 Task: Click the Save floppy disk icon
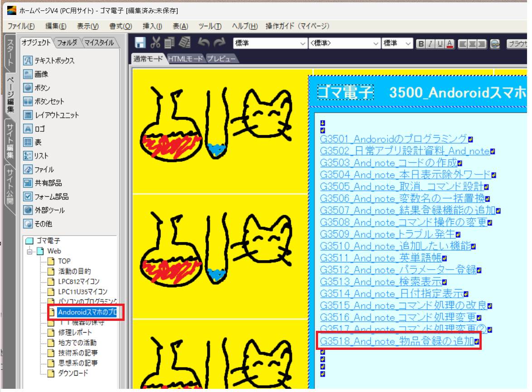pos(140,43)
